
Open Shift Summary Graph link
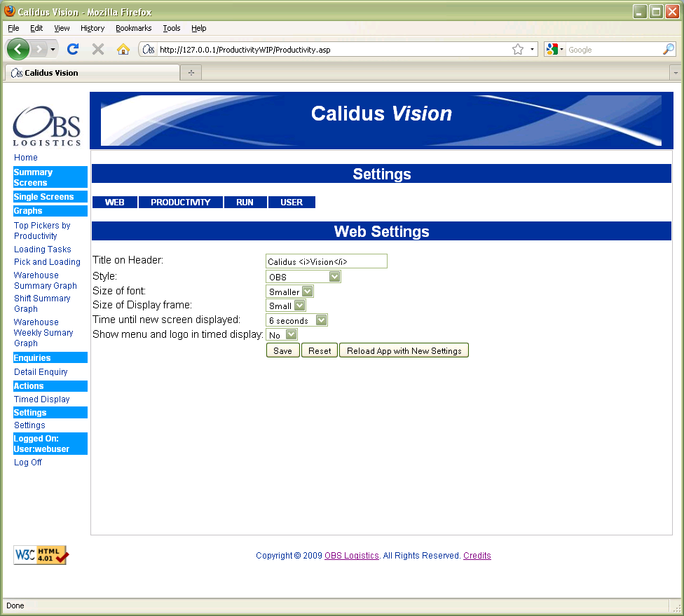pyautogui.click(x=42, y=303)
